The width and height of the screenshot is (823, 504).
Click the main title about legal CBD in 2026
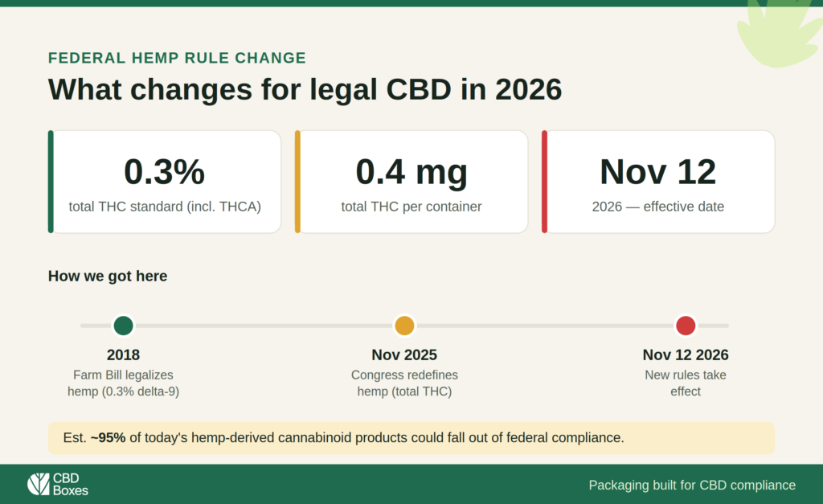pyautogui.click(x=305, y=89)
